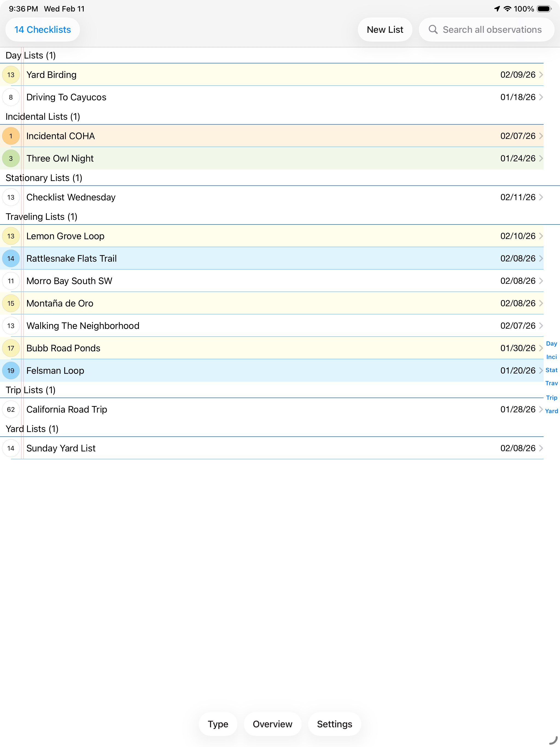The width and height of the screenshot is (560, 747).
Task: Open Sunday Yard List via its chevron
Action: pyautogui.click(x=541, y=448)
